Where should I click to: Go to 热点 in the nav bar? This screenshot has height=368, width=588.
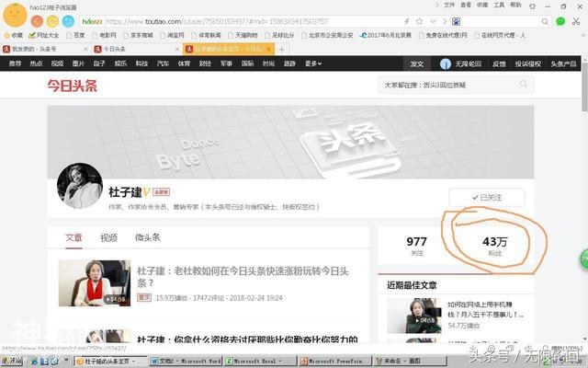[36, 63]
